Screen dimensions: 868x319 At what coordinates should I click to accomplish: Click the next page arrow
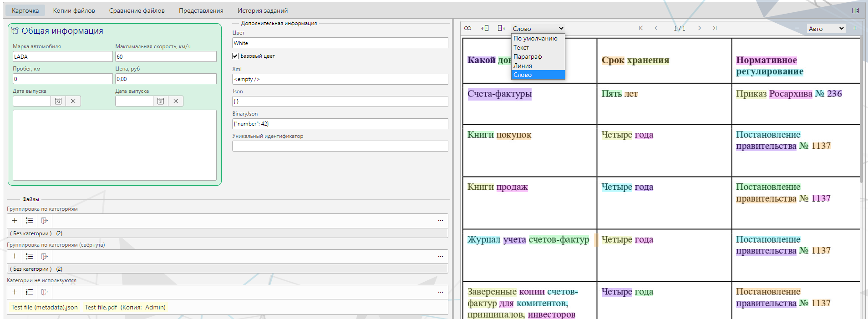click(700, 28)
